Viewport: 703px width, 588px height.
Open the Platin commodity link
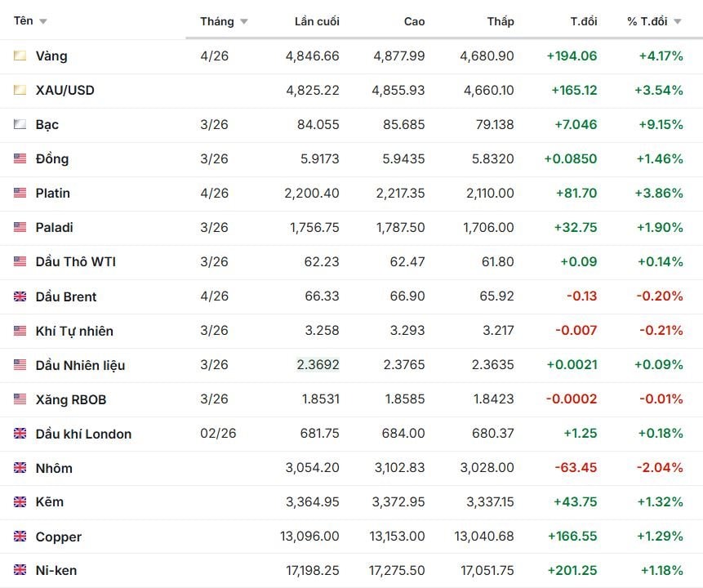pyautogui.click(x=53, y=194)
